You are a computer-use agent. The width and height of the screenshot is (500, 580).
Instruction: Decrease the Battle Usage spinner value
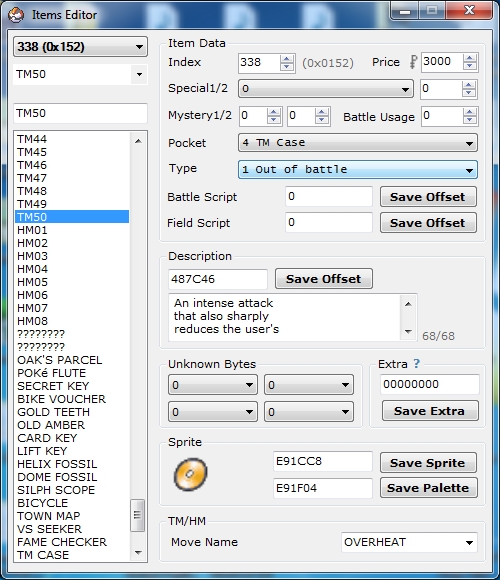coord(469,121)
